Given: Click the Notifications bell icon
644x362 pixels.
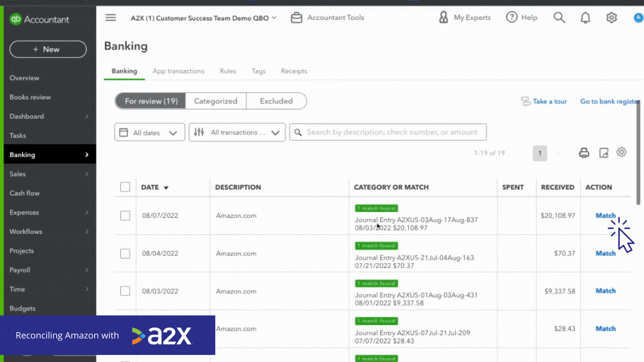Looking at the screenshot, I should click(x=585, y=18).
